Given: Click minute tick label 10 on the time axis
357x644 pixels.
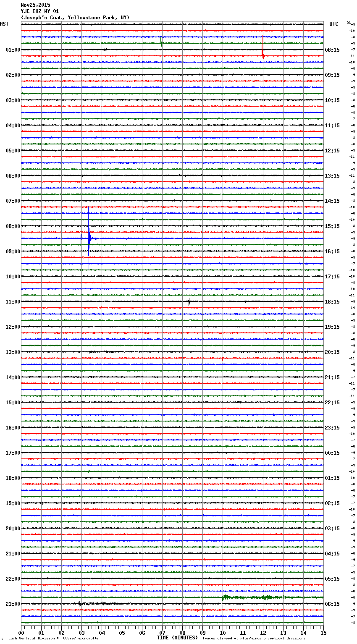Looking at the screenshot, I should (x=223, y=633).
